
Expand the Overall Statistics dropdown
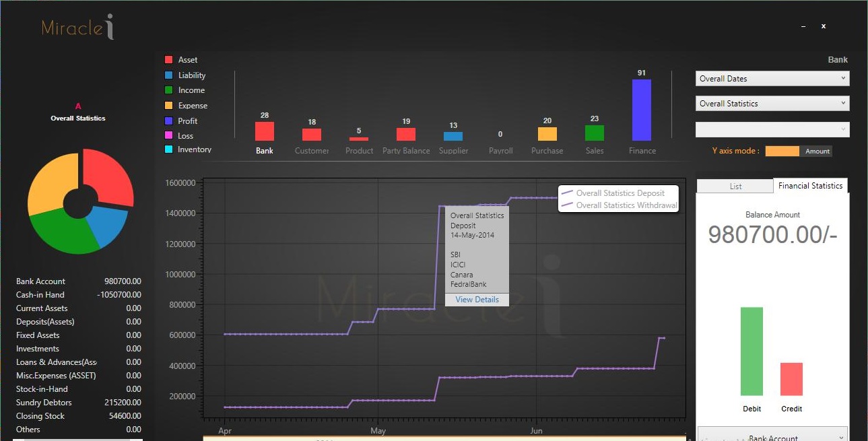(x=772, y=104)
